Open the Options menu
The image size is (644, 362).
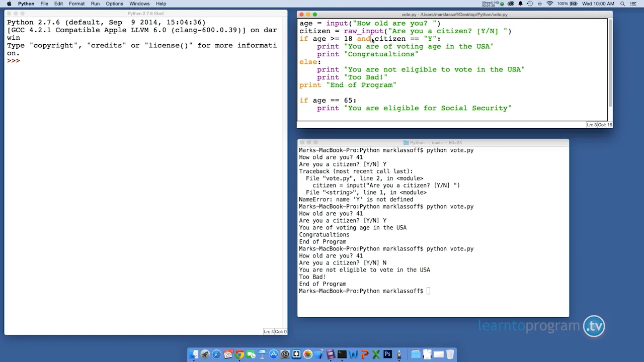[x=114, y=4]
